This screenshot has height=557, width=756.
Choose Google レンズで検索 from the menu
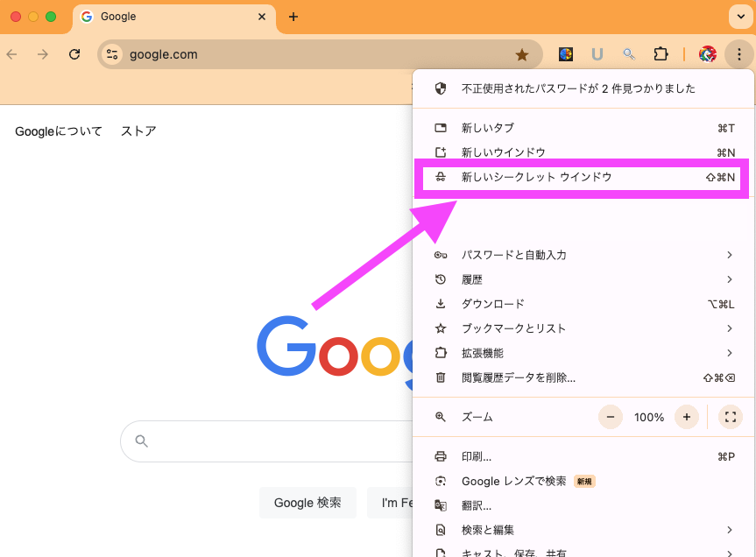tap(583, 481)
